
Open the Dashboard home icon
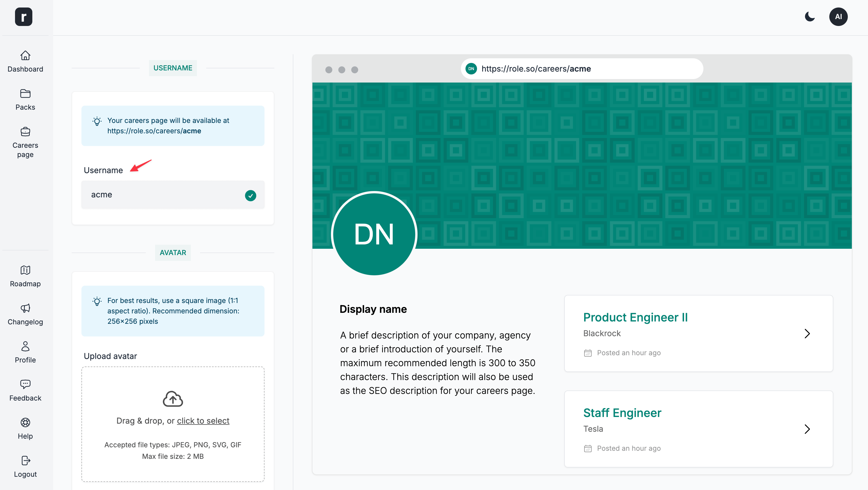coord(25,56)
